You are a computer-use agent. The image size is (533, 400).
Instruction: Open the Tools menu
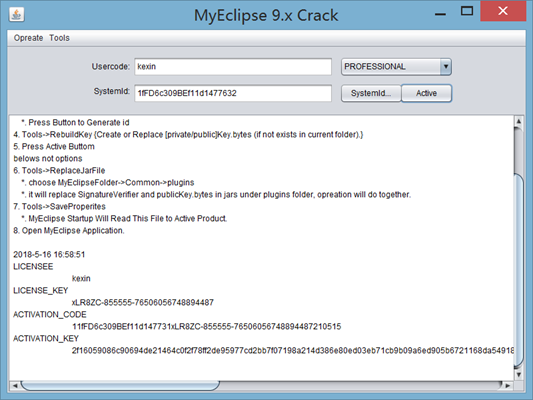(x=59, y=38)
